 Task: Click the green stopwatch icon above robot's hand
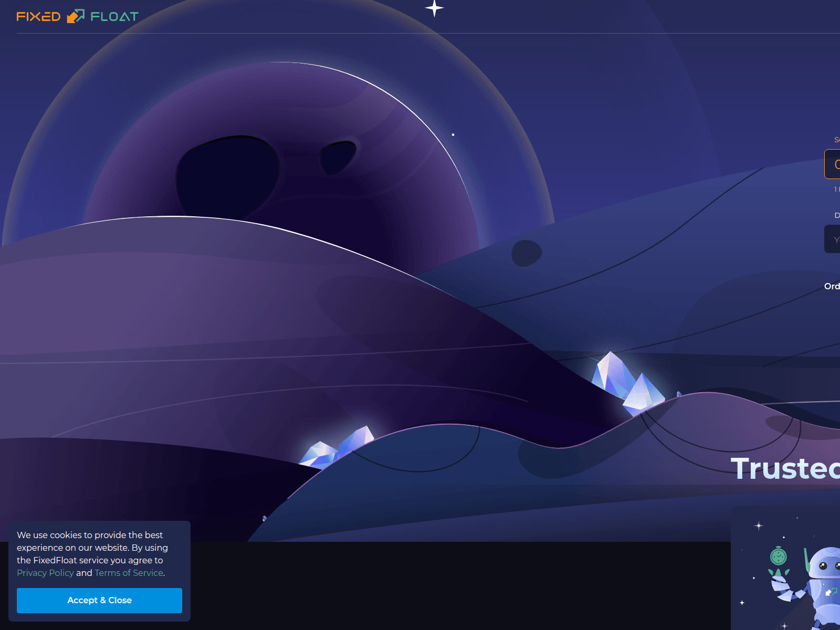click(x=778, y=556)
